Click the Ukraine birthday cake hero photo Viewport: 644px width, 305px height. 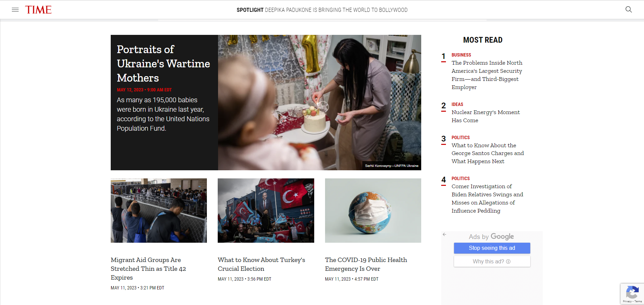pyautogui.click(x=320, y=103)
